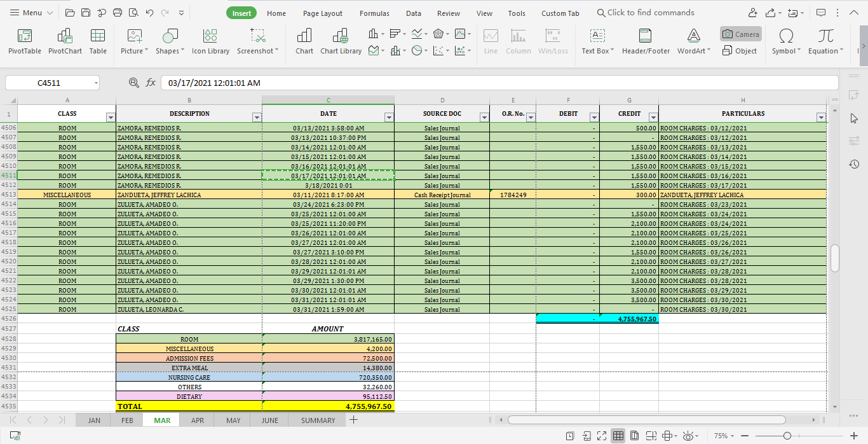The image size is (868, 444).
Task: Switch to Page Layout view in status bar
Action: point(634,436)
